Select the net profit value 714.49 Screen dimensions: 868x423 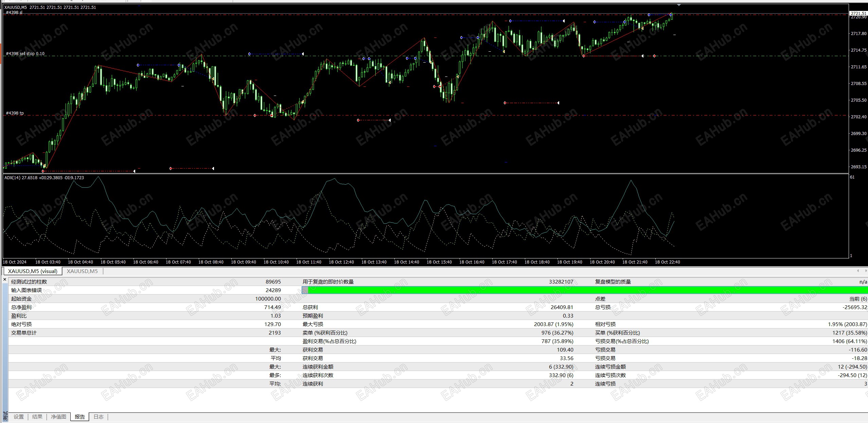tap(272, 307)
